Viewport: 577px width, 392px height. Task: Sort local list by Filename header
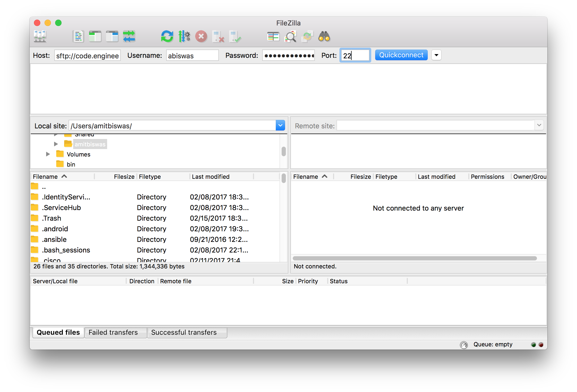[62, 177]
